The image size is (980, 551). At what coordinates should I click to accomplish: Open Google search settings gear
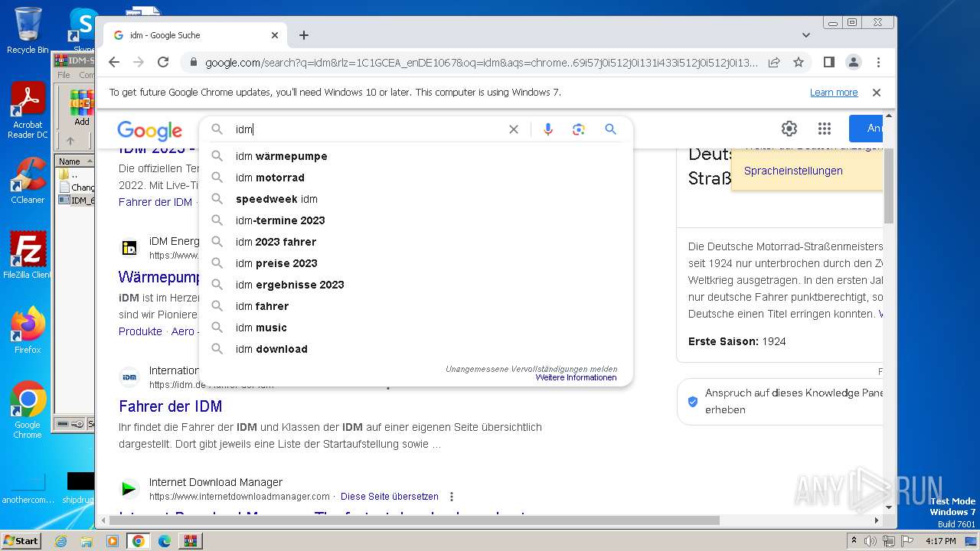click(789, 129)
